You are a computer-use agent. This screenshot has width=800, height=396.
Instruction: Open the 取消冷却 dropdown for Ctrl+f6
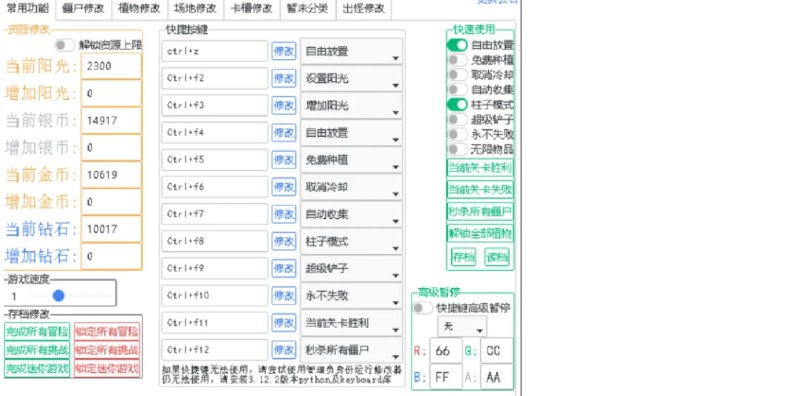click(351, 187)
